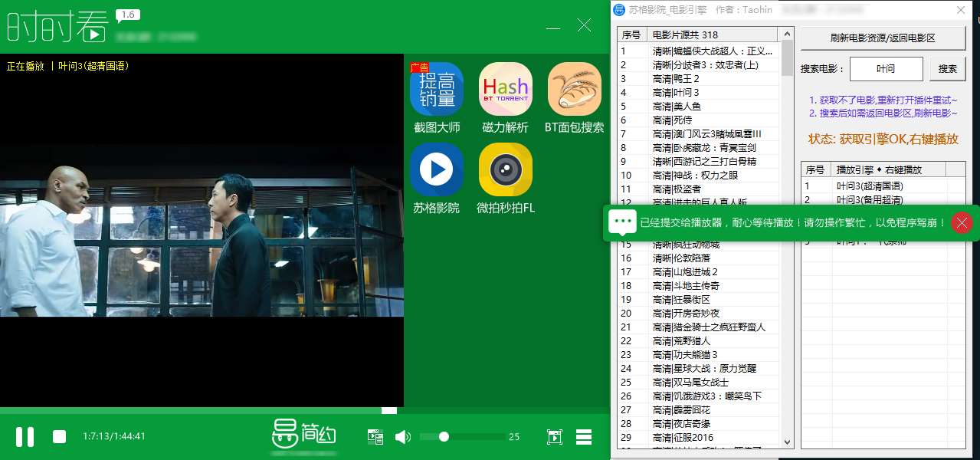Select 叶问3(超清国语) play engine row
Image resolution: width=980 pixels, height=460 pixels.
click(869, 186)
